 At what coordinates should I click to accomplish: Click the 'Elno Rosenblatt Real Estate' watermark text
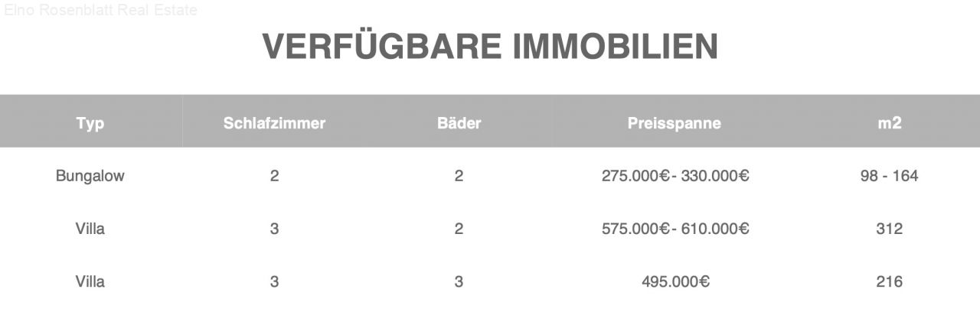[x=100, y=10]
